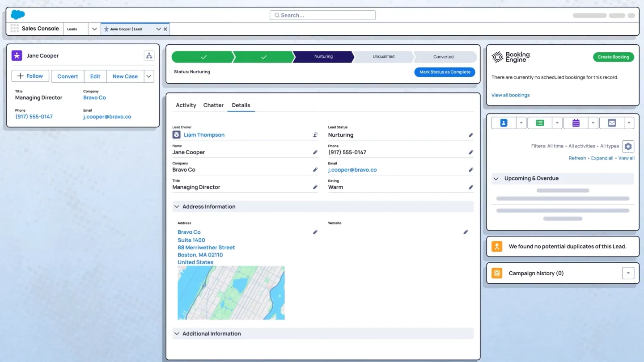Open the Jane Cooper tab dropdown chevron
The width and height of the screenshot is (644, 362).
point(158,29)
